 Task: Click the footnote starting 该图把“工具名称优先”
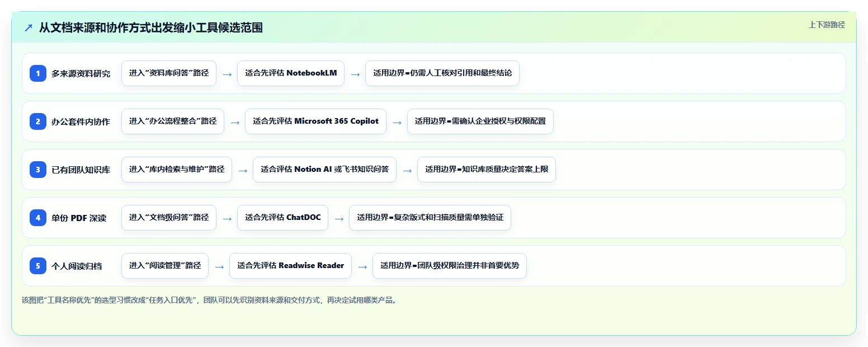click(210, 300)
